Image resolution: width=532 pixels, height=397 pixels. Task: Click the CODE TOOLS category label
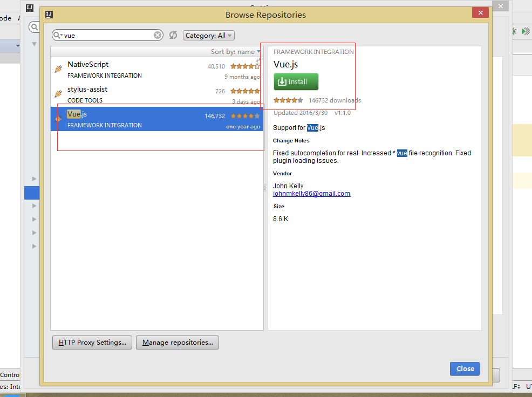(x=85, y=100)
